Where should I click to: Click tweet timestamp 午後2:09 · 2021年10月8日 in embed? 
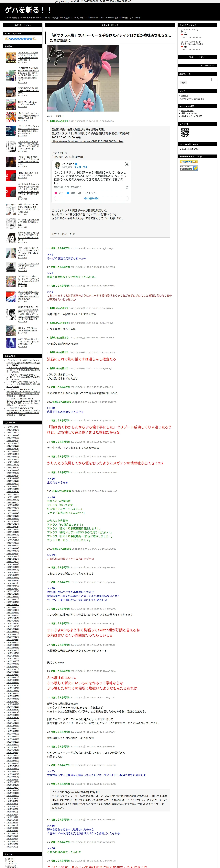[x=67, y=187]
